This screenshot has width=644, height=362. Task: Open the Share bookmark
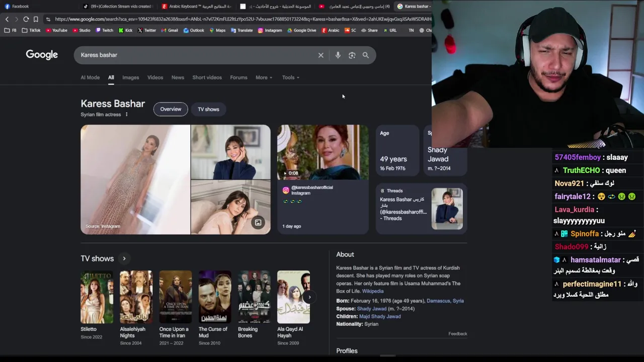(369, 30)
